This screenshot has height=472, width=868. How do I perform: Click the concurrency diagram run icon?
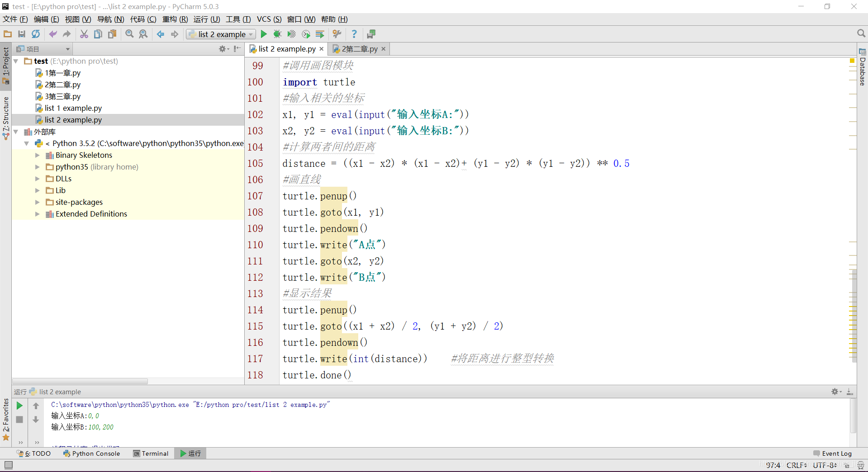[320, 34]
